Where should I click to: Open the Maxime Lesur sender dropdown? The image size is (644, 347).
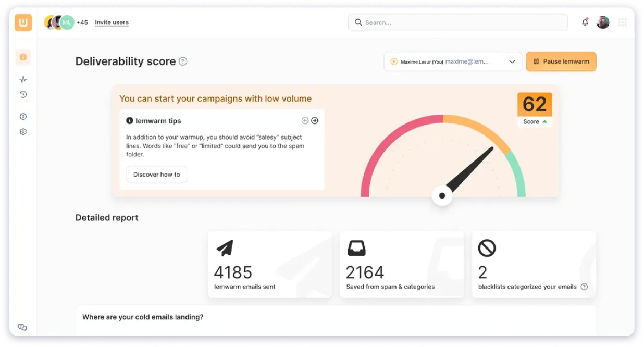point(452,61)
